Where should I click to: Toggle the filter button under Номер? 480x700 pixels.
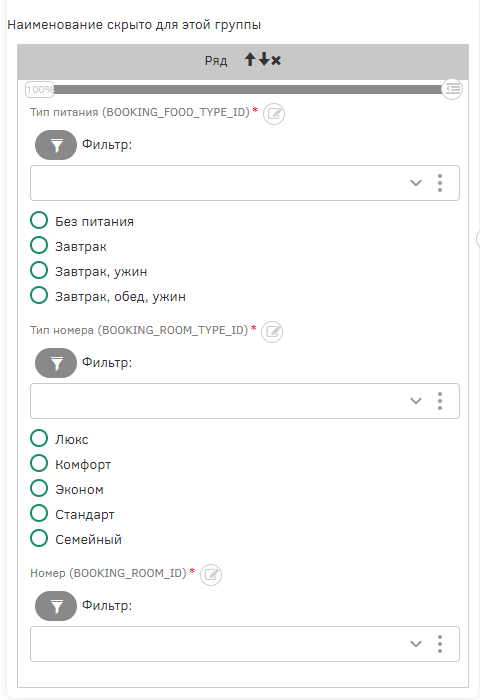click(56, 606)
